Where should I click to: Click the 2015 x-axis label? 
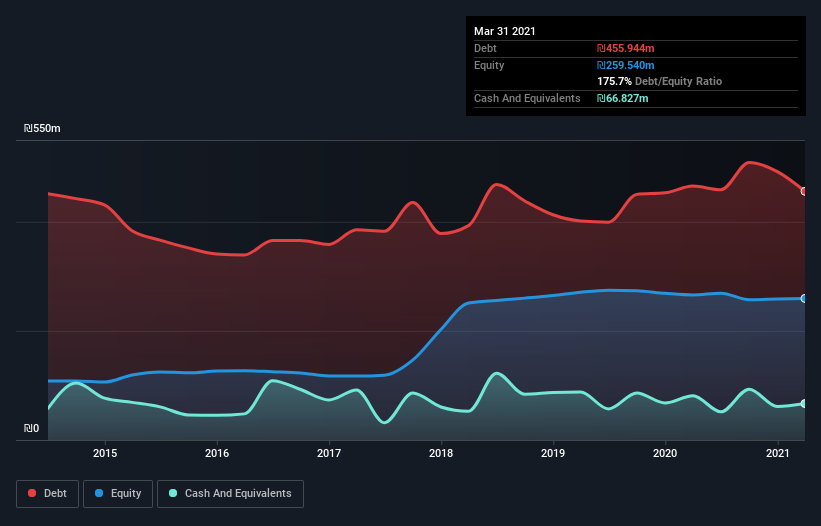pyautogui.click(x=105, y=453)
